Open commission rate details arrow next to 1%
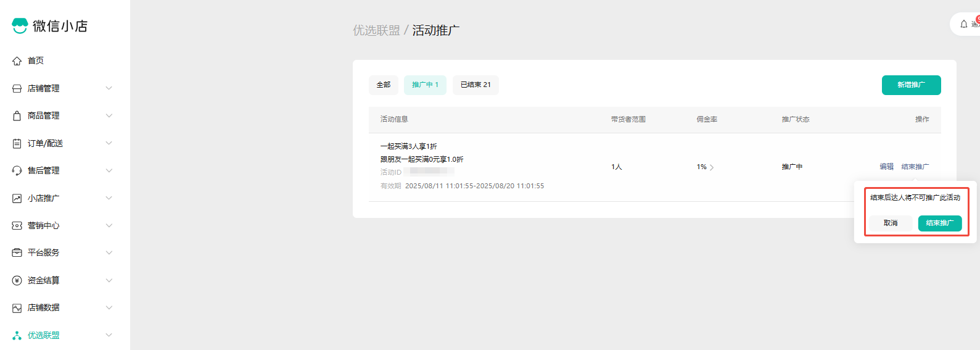Viewport: 980px width, 350px height. coord(712,167)
